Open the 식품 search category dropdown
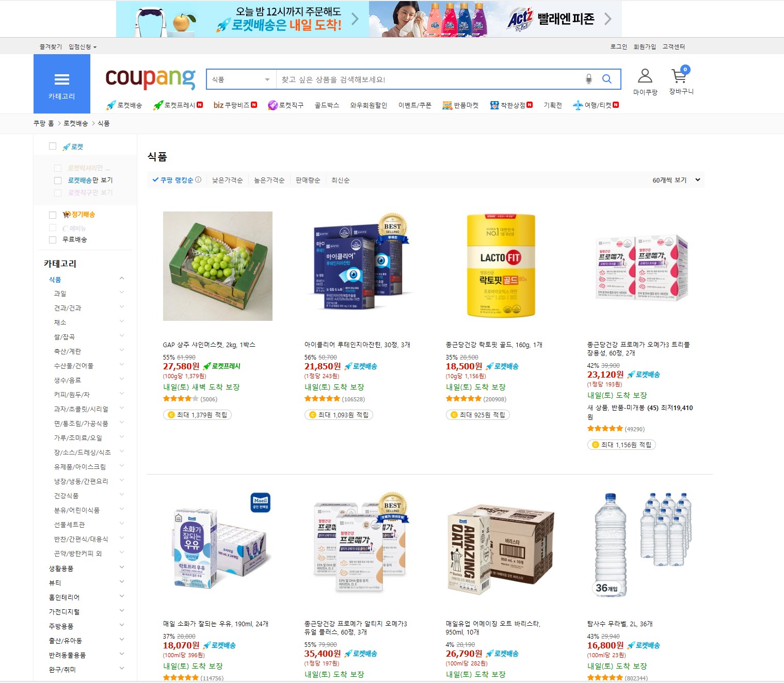 pos(241,79)
